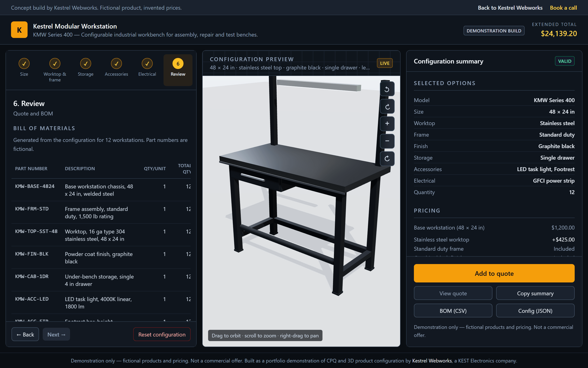Click 'LED task light, Footrest' accessories value
This screenshot has height=368, width=588.
pyautogui.click(x=546, y=169)
